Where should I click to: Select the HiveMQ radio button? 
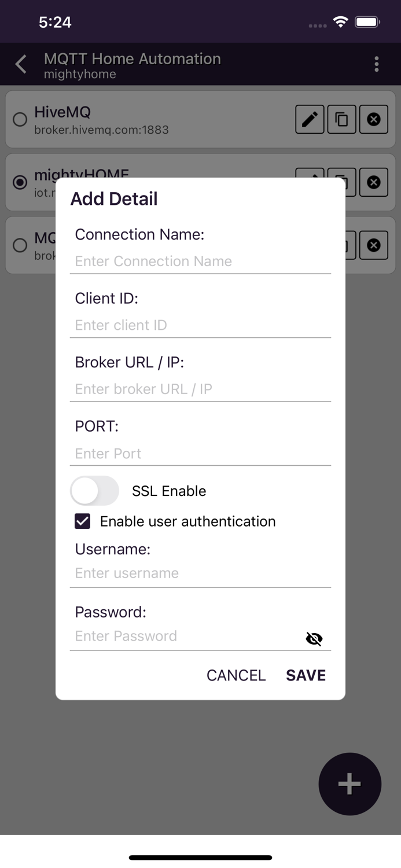[20, 119]
